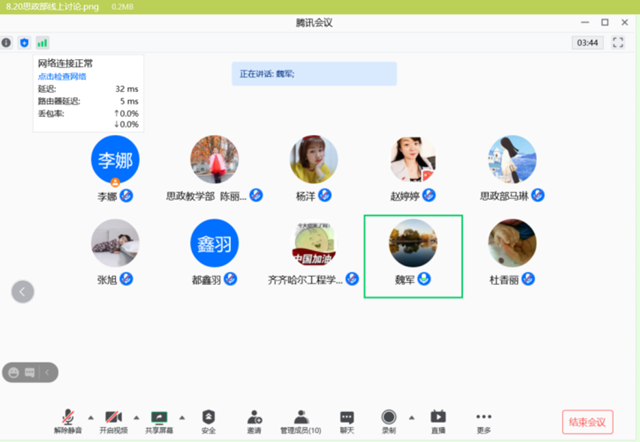640x442 pixels.
Task: Click the End Meeting (结束会议) button
Action: 586,422
